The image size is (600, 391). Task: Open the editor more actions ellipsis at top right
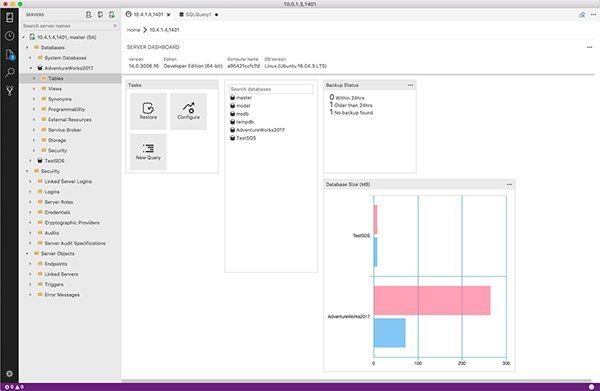tap(593, 15)
